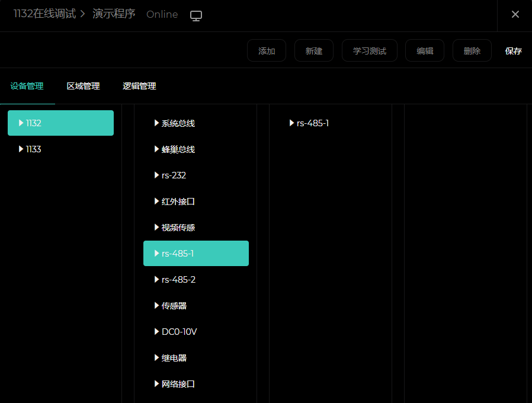Select the rs-232 row
Viewport: 532px width, 403px height.
click(x=196, y=175)
